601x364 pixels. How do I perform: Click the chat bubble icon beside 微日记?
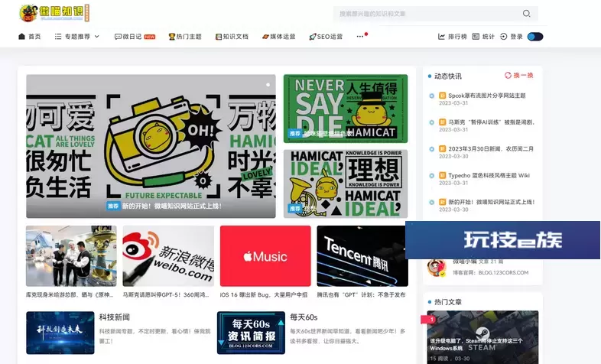pyautogui.click(x=118, y=37)
